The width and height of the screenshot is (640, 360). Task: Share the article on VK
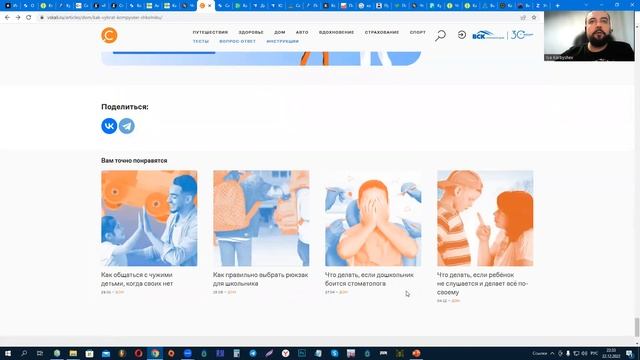tap(109, 126)
